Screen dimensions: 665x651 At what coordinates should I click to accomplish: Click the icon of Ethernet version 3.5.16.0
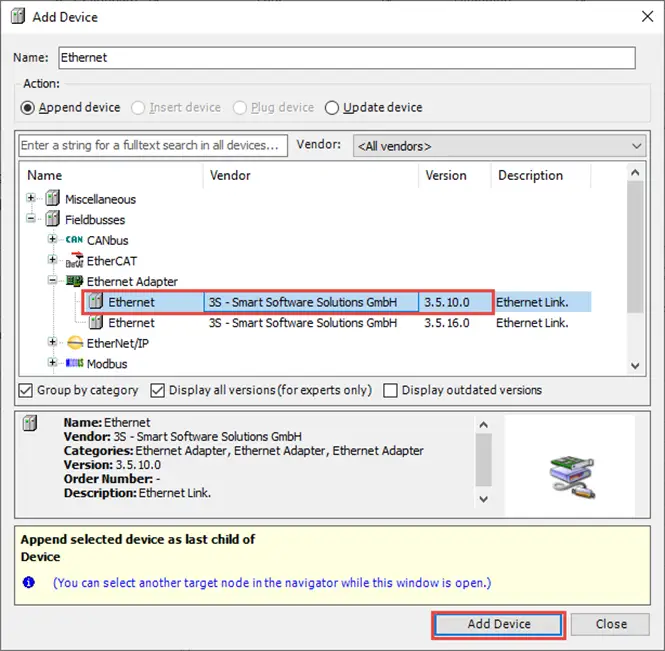tap(96, 322)
